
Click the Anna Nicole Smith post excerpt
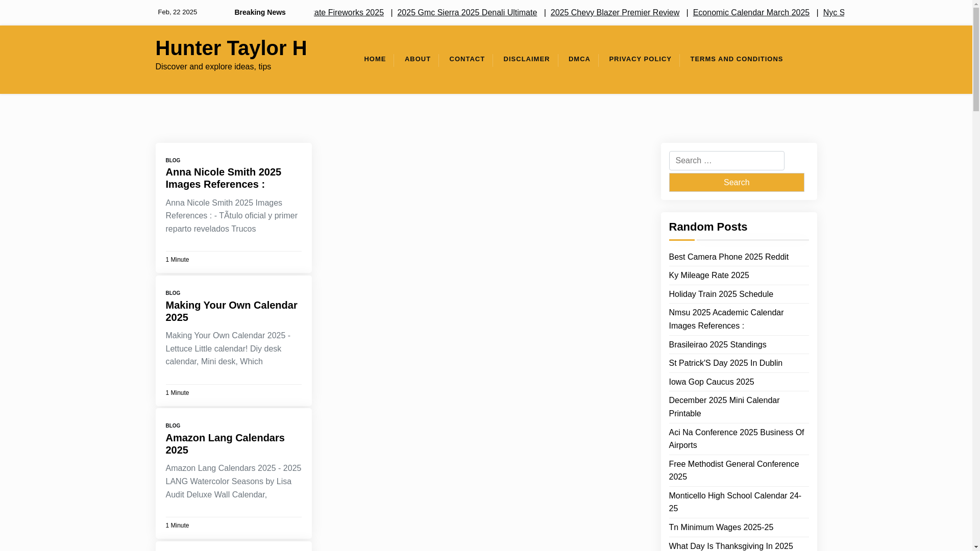(231, 216)
